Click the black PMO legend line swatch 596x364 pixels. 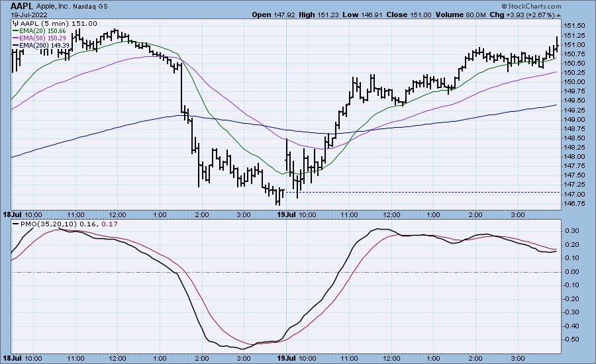click(x=16, y=224)
